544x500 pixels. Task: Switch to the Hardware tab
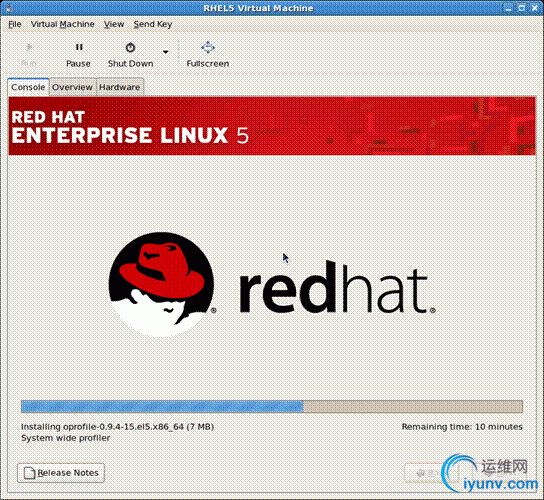[119, 87]
